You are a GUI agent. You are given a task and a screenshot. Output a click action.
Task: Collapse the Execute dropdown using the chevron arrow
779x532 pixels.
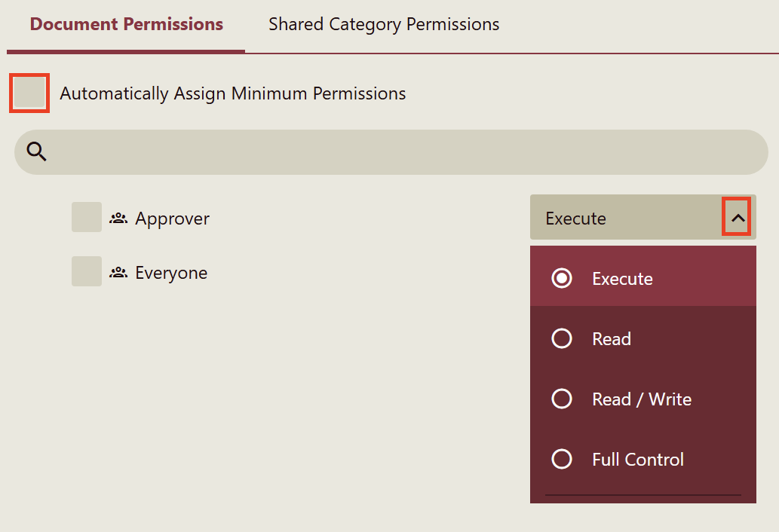pyautogui.click(x=738, y=218)
